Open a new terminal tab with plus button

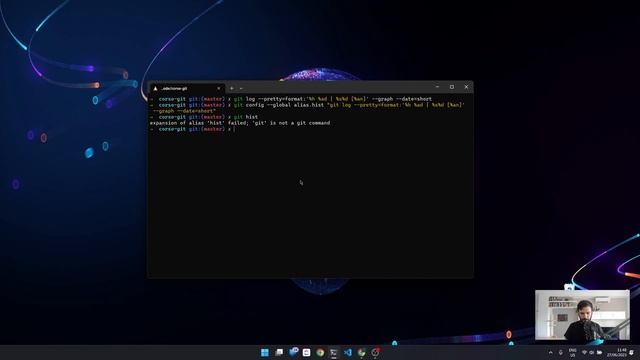pos(232,88)
